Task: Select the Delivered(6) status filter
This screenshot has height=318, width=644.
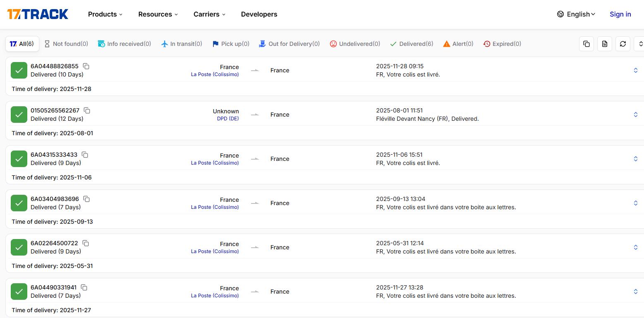Action: [x=412, y=43]
